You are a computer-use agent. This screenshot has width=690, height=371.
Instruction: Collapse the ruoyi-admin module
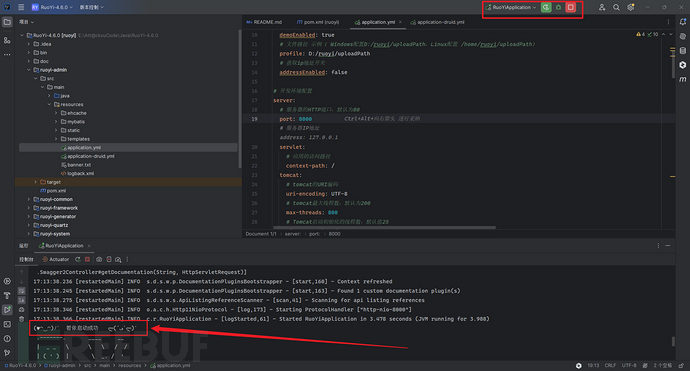[29, 70]
